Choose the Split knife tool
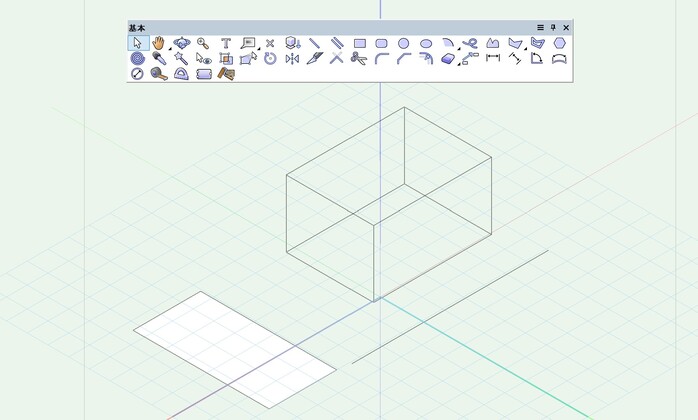This screenshot has width=698, height=420. 315,58
